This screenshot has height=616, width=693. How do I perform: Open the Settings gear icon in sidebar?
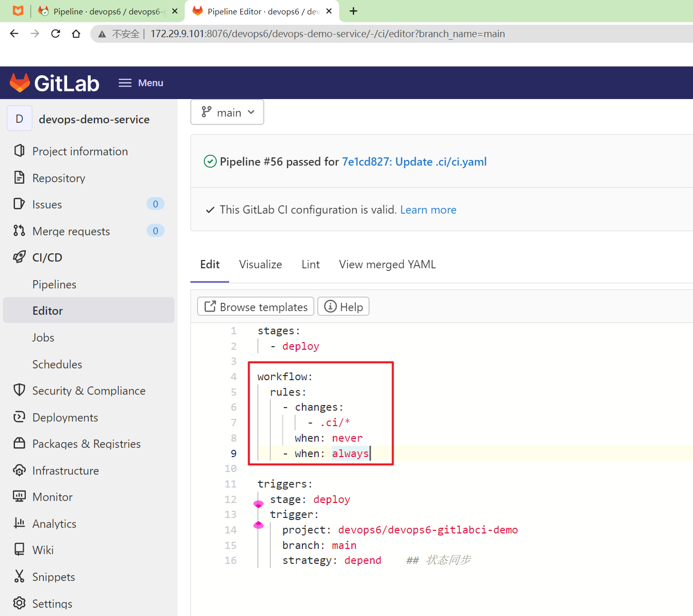pyautogui.click(x=19, y=603)
